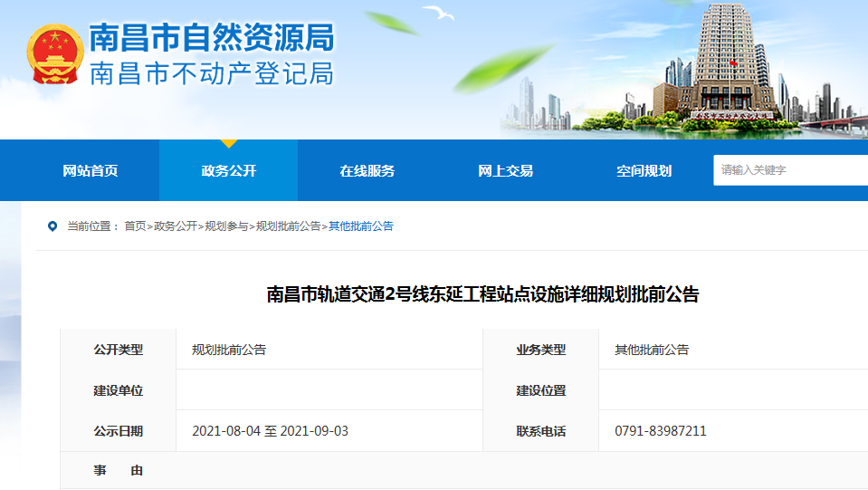Open the 空间规划 menu item
The height and width of the screenshot is (490, 868).
click(644, 170)
